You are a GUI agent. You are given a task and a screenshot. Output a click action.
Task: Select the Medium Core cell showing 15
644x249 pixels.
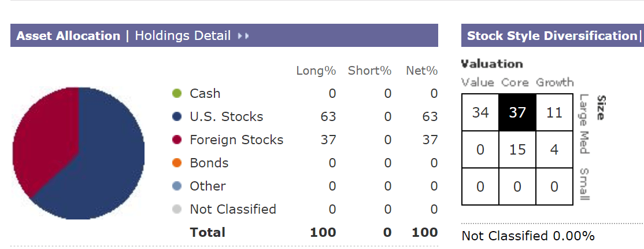(x=517, y=149)
